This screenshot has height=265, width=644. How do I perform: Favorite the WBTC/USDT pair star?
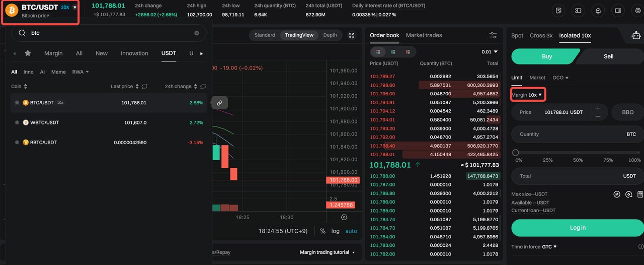17,122
